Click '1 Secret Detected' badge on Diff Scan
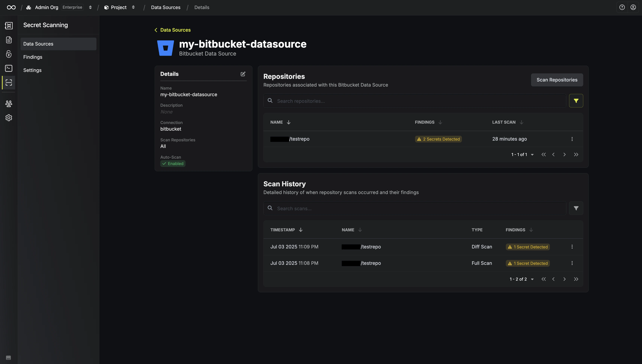Screen dimensions: 642x364 point(528,247)
